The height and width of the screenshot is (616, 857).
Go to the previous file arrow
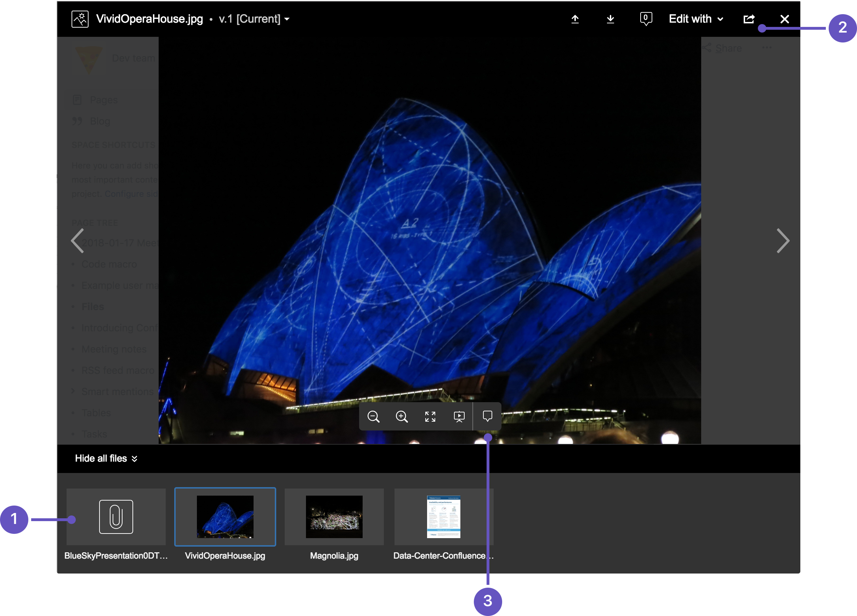pos(78,241)
